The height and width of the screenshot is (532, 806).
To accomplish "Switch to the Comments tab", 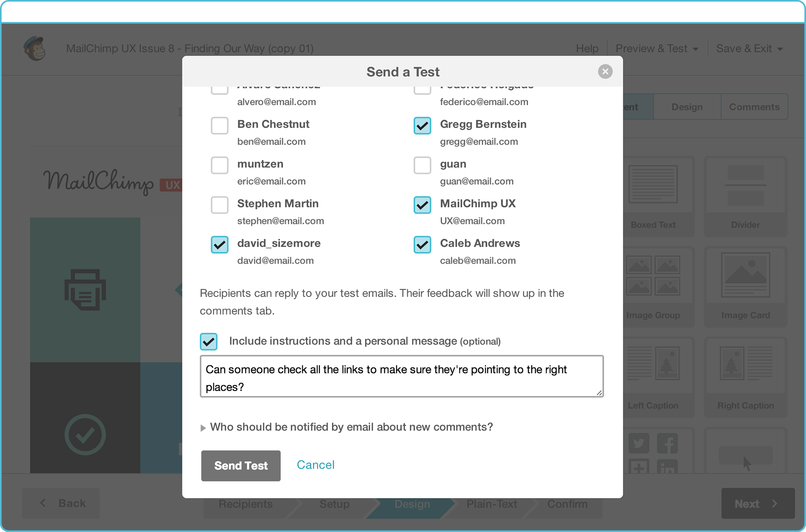I will pos(754,107).
